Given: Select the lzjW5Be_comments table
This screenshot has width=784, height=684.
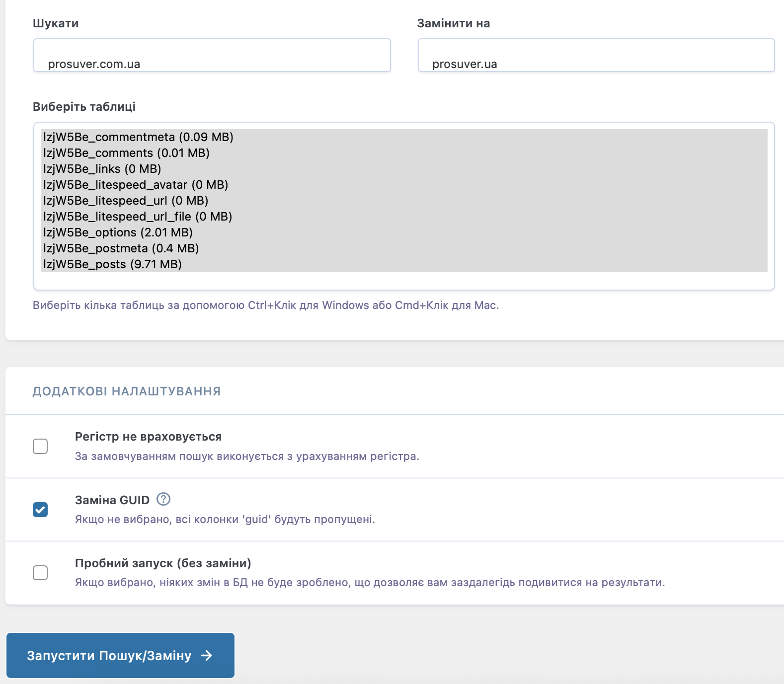Looking at the screenshot, I should (x=126, y=153).
